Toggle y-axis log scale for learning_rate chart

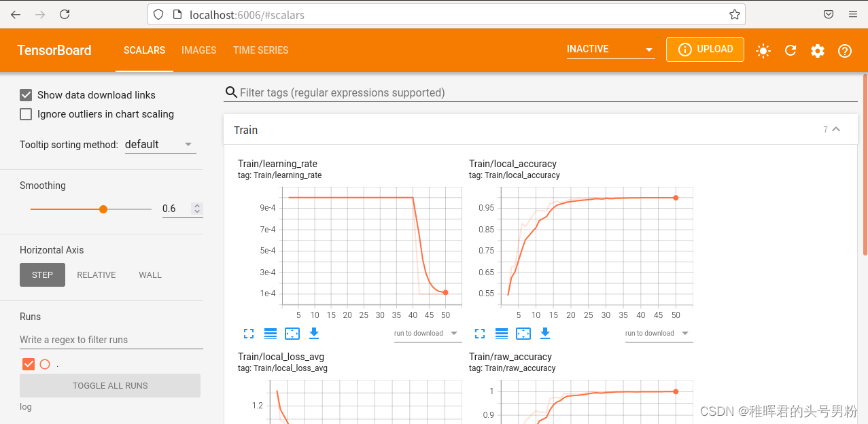coord(271,333)
